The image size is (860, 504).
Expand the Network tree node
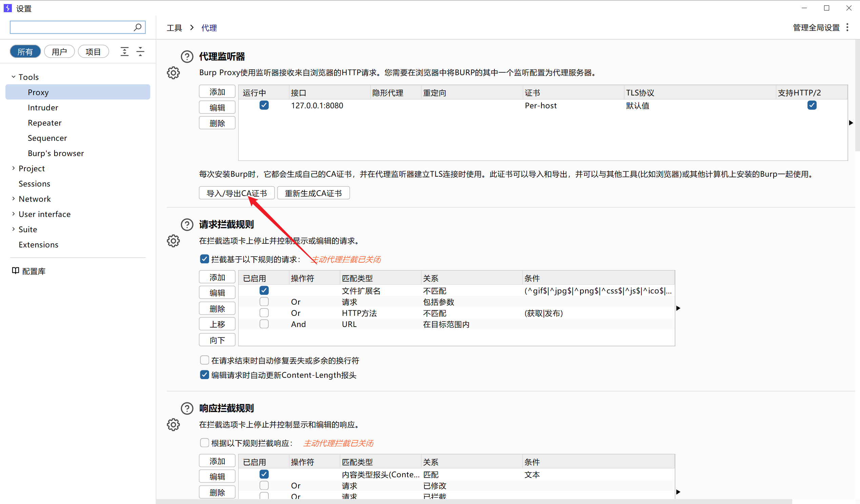pyautogui.click(x=13, y=199)
